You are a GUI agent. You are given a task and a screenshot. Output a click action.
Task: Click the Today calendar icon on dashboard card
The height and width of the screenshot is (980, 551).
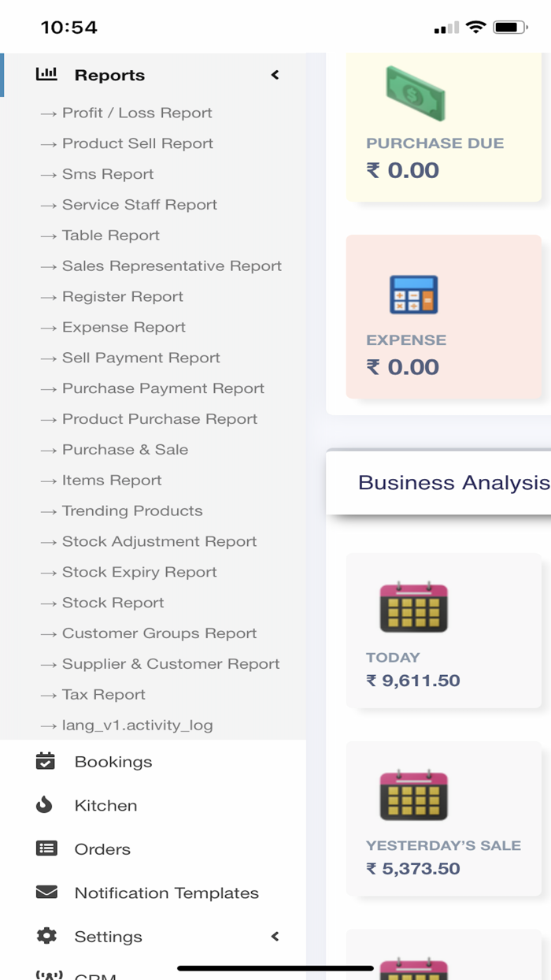tap(413, 607)
